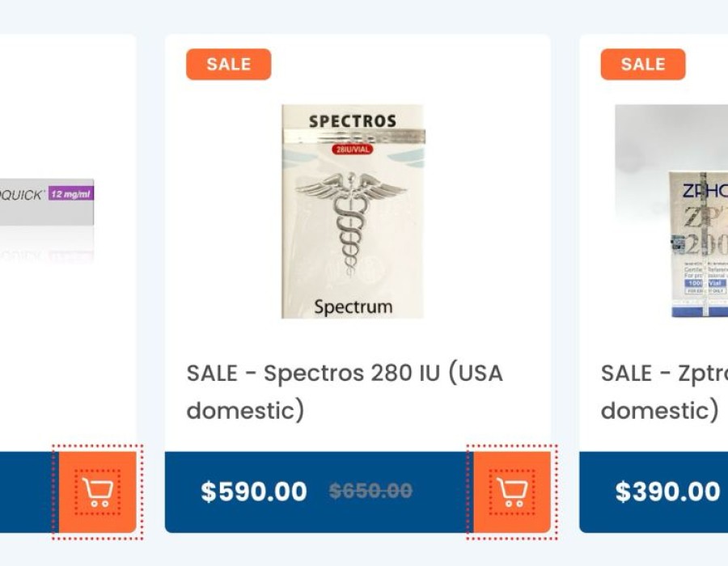Click the $390.00 price on the right card
The width and height of the screenshot is (728, 566).
(x=667, y=492)
